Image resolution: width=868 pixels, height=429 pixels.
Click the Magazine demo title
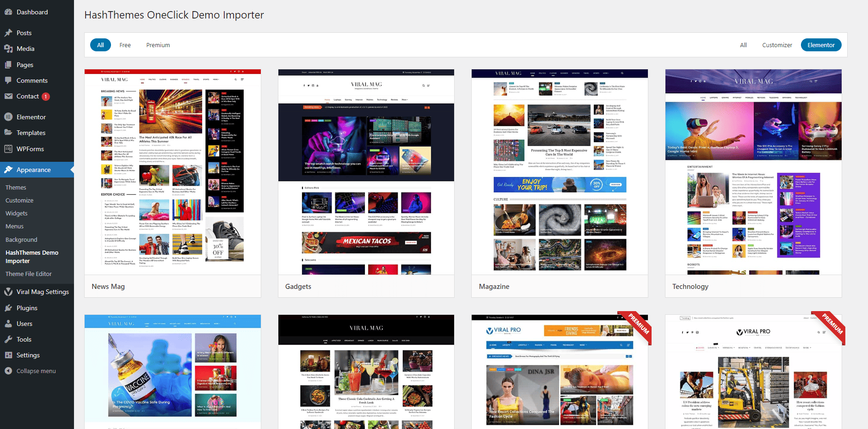[x=494, y=287]
